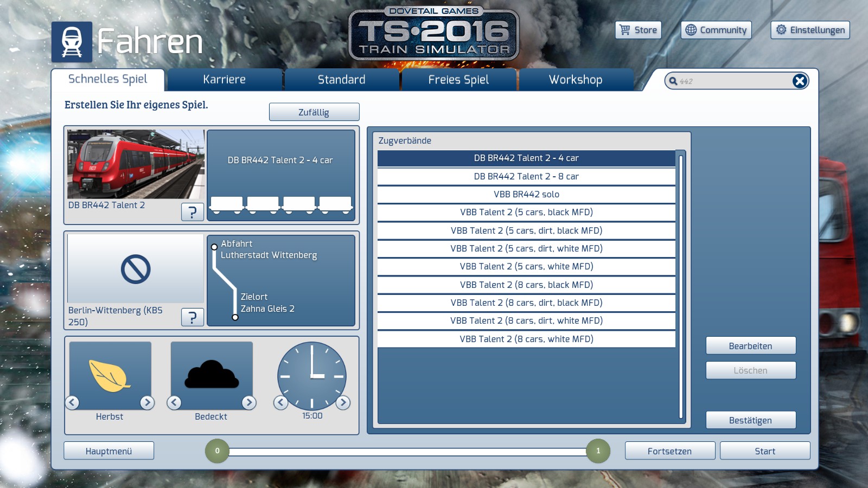Screen dimensions: 868x488
Task: Open the 4 car consist panel
Action: tap(281, 175)
